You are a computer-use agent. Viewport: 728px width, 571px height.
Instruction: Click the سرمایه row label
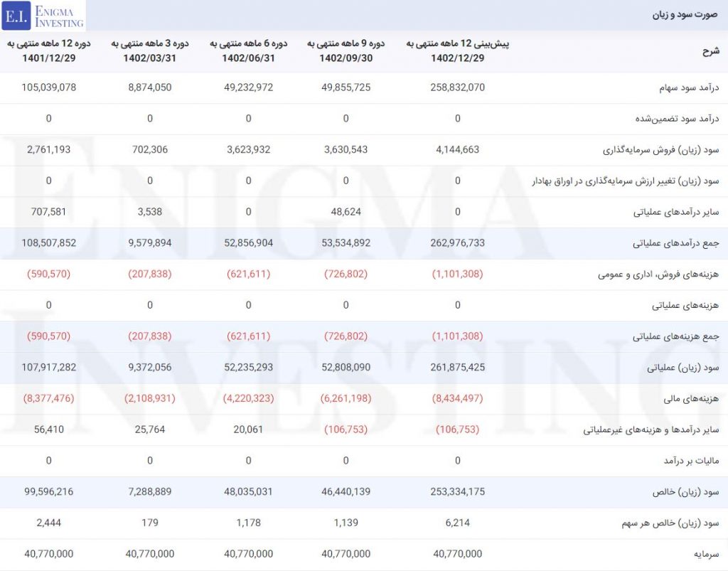coord(706,554)
